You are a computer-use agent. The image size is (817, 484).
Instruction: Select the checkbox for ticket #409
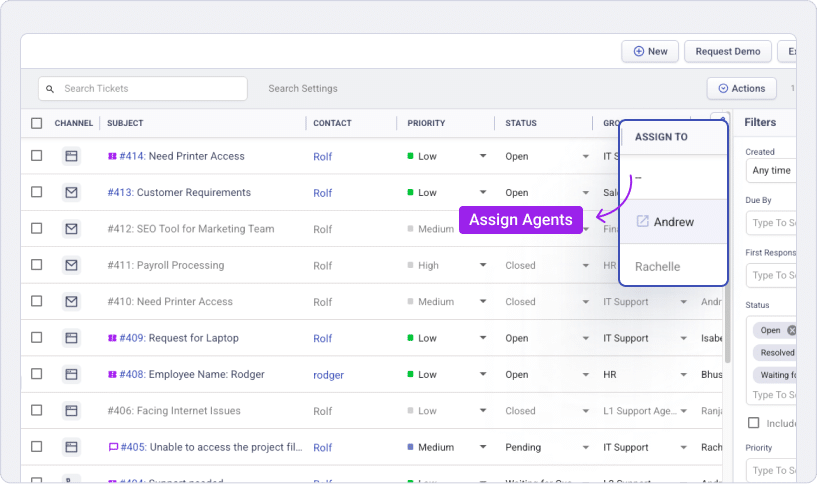(36, 338)
